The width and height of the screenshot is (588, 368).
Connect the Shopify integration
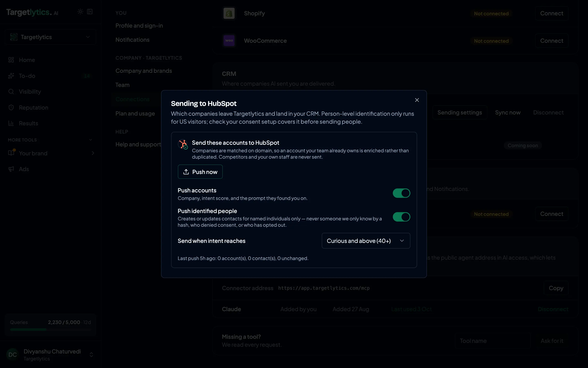(x=551, y=13)
